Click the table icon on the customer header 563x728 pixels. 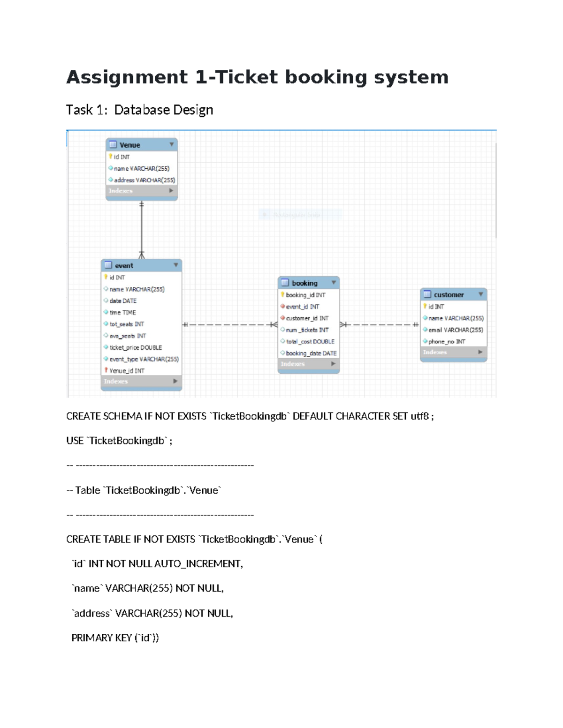(x=427, y=294)
